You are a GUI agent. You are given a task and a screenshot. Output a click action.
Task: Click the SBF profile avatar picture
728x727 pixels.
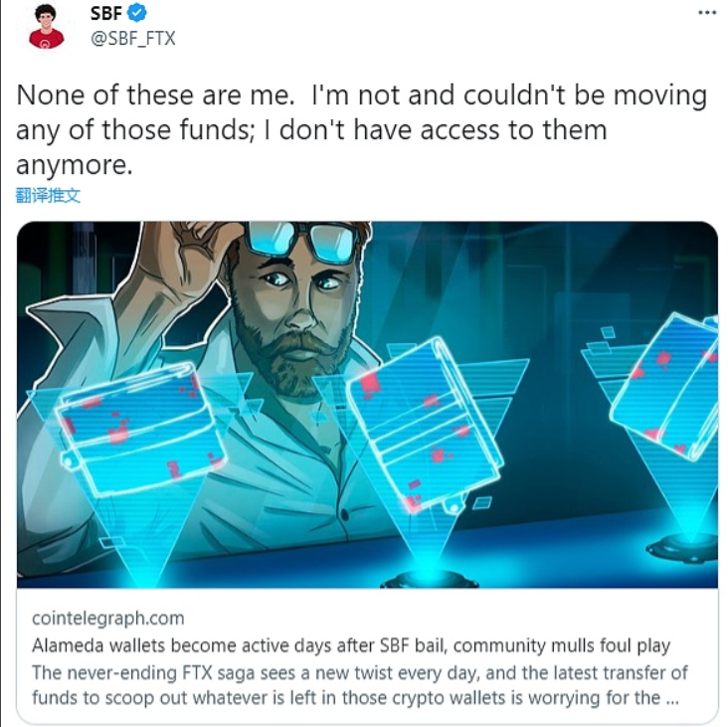46,26
